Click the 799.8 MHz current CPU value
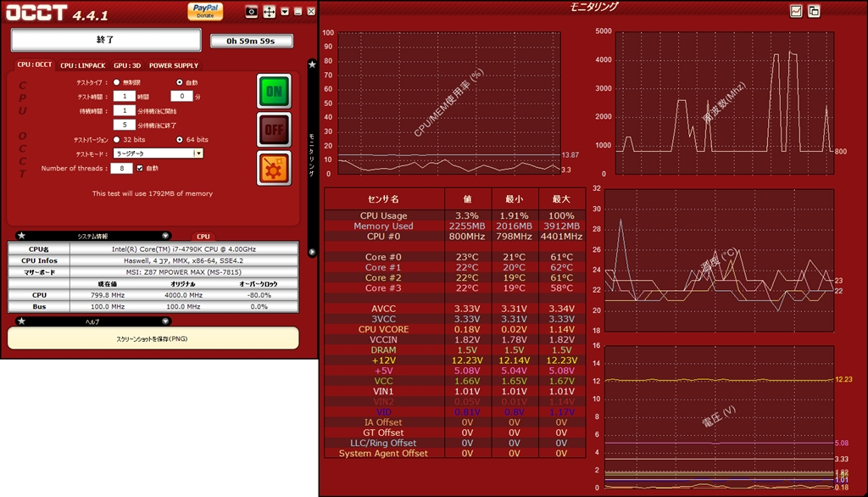The image size is (868, 497). (108, 295)
